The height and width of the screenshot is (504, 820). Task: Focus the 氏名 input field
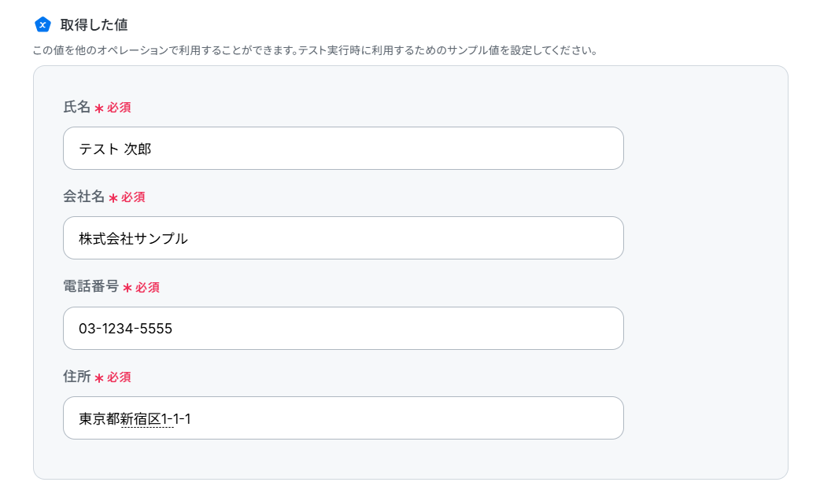[x=343, y=149]
